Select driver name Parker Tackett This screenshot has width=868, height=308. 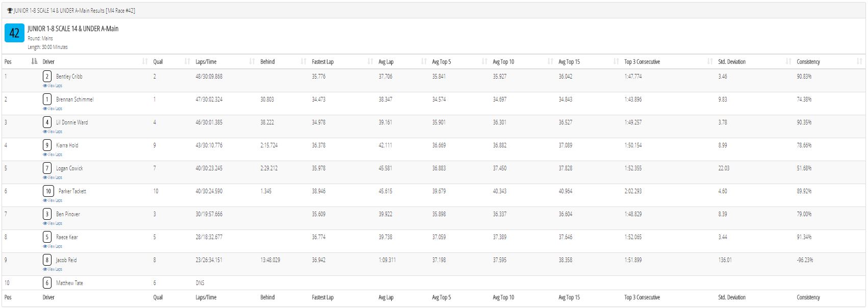(x=72, y=191)
